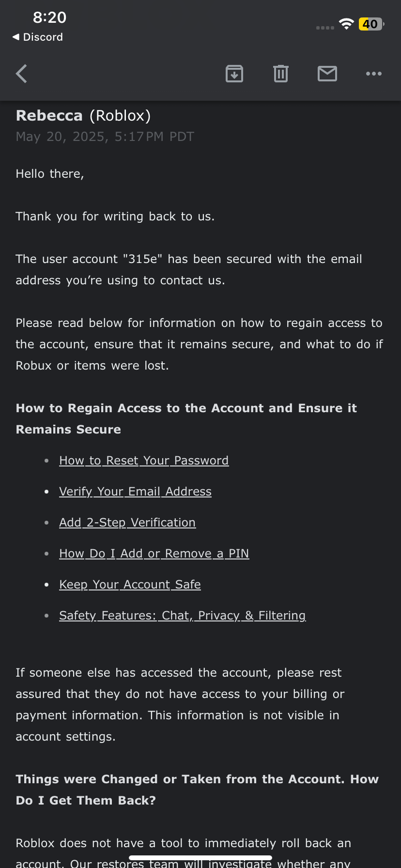Open the Verify Your Email Address link

[x=135, y=492]
